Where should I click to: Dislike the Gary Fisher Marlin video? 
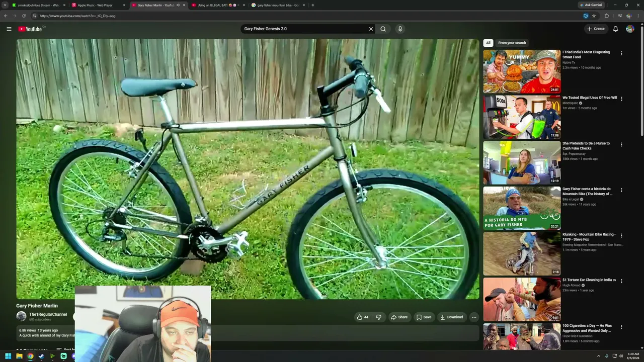click(x=378, y=317)
